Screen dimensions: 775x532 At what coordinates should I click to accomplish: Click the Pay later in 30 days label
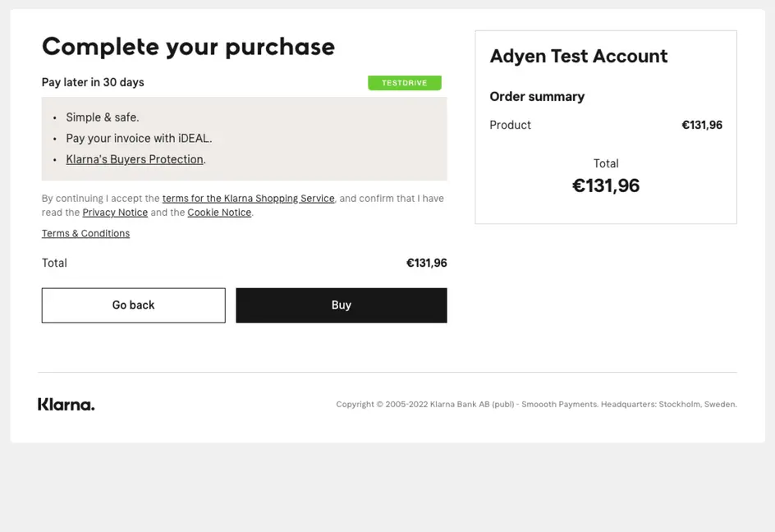coord(92,82)
